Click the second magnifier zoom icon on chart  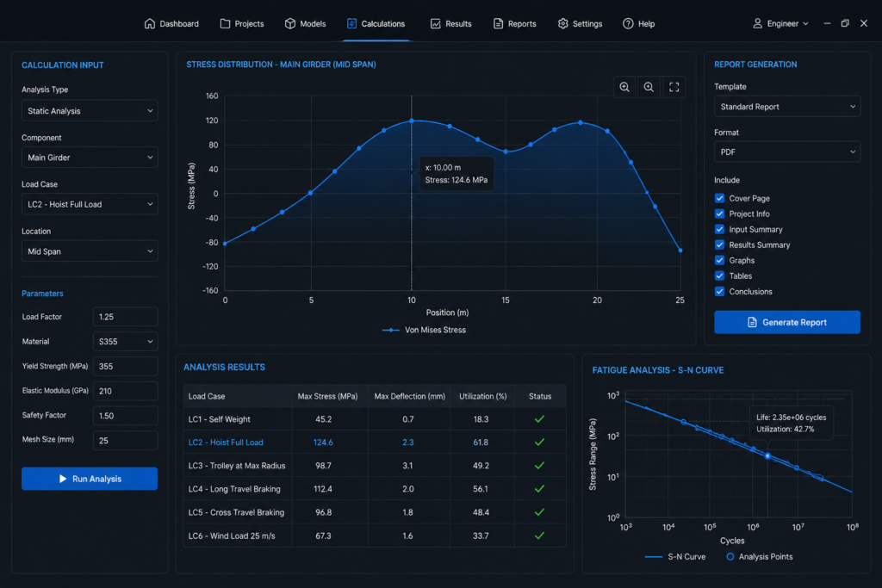(x=649, y=87)
